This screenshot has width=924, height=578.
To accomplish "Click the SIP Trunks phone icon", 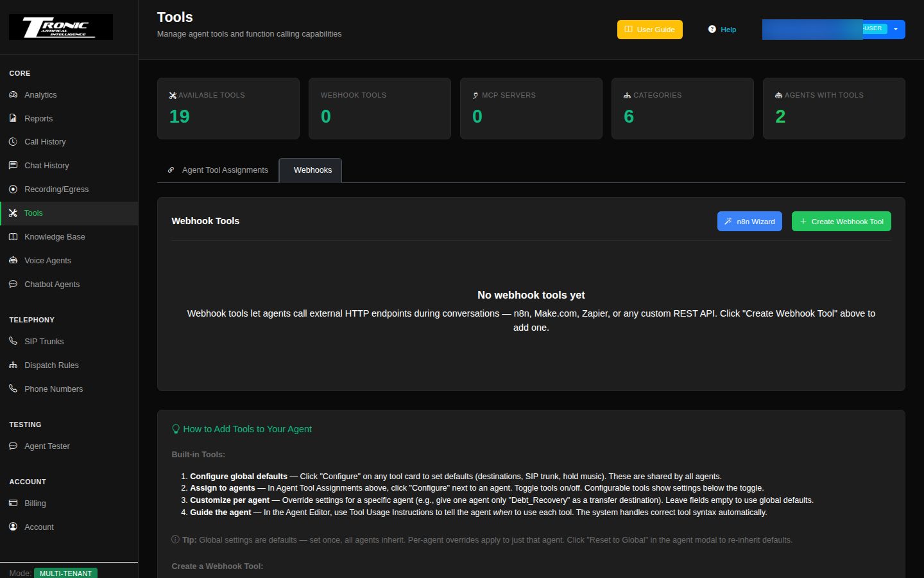I will pyautogui.click(x=13, y=341).
